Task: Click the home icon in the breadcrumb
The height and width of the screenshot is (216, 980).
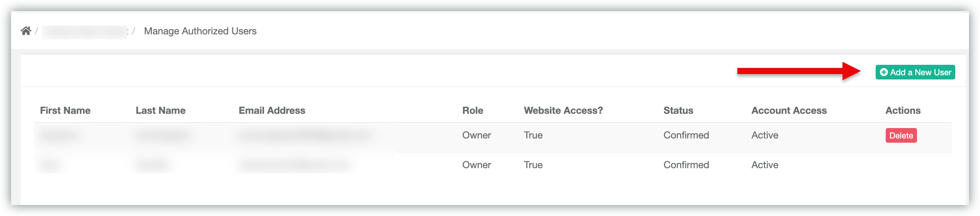Action: click(x=26, y=31)
